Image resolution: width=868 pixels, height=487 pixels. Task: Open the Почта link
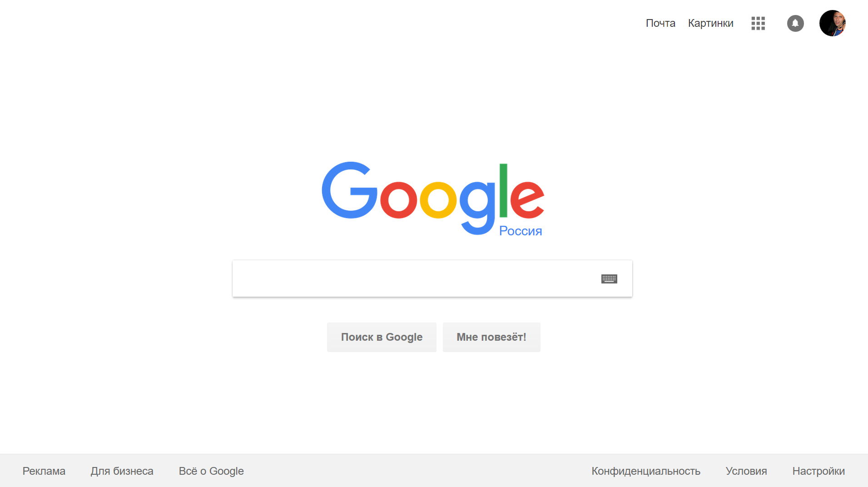pos(660,23)
